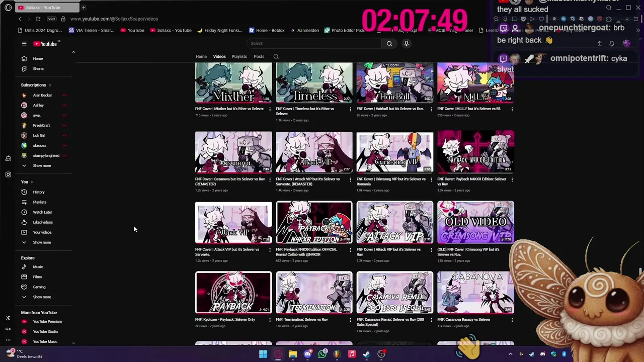This screenshot has height=362, width=644.
Task: Click the YouTube search input field
Action: [x=314, y=44]
